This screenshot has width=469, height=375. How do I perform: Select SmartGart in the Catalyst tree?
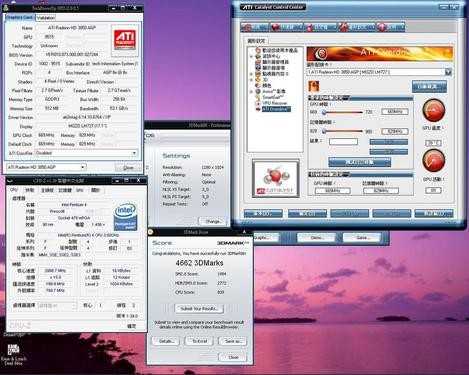269,97
